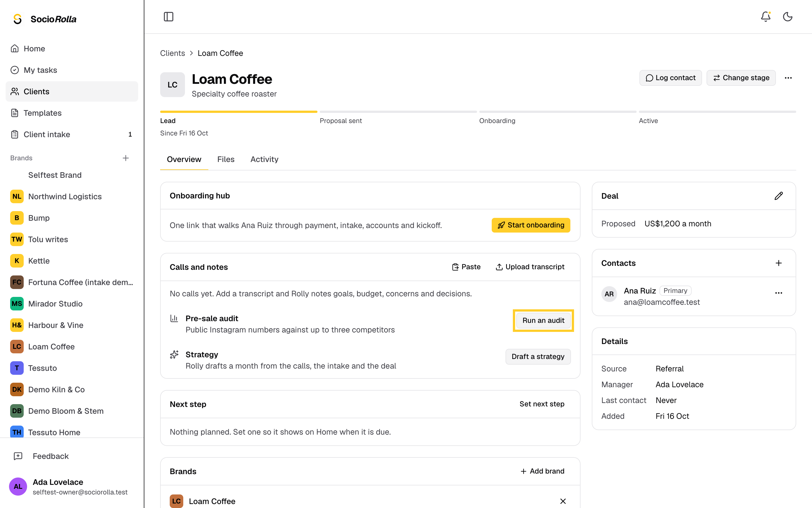
Task: Click the Pre-sale audit chart icon
Action: pos(174,318)
